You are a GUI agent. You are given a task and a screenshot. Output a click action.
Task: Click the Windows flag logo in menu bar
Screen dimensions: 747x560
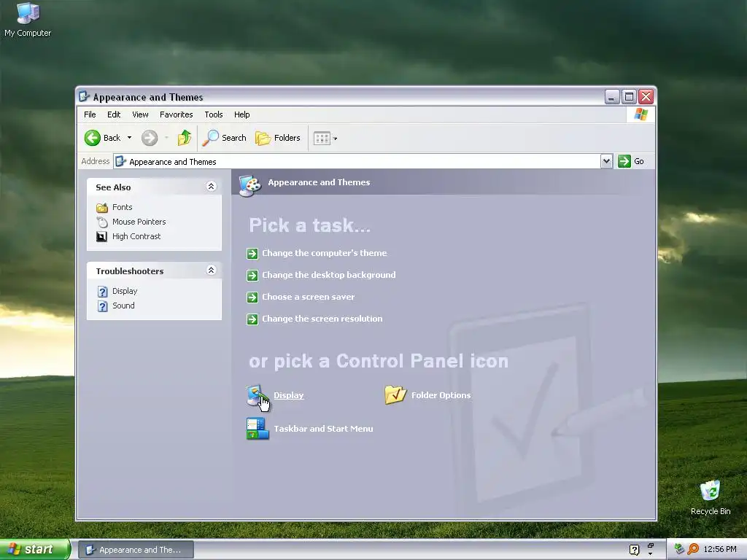point(640,114)
